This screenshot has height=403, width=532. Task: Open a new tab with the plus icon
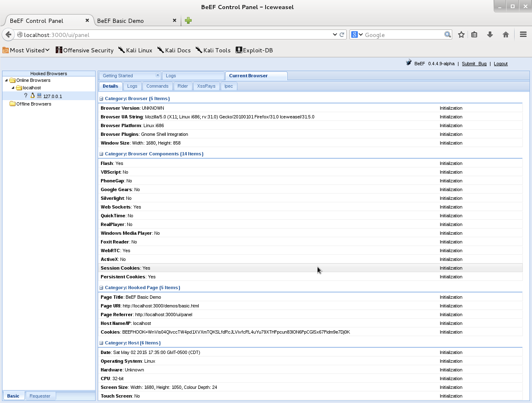(x=188, y=20)
